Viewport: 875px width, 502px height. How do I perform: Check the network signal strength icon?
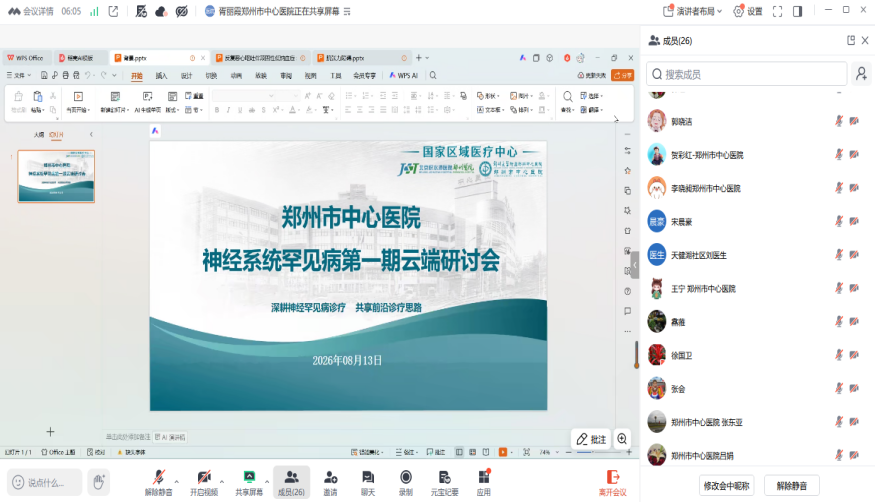tap(94, 11)
